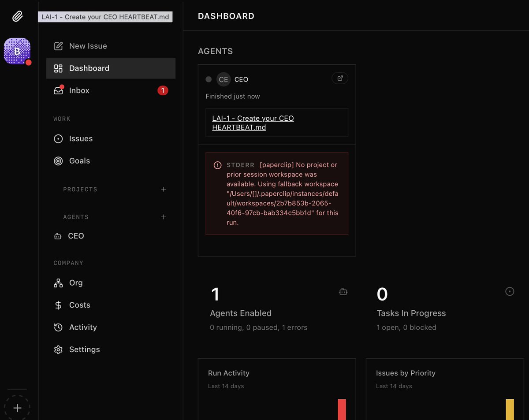Viewport: 529px width, 420px height.
Task: Click the red Inbox badge showing 1
Action: click(x=163, y=90)
